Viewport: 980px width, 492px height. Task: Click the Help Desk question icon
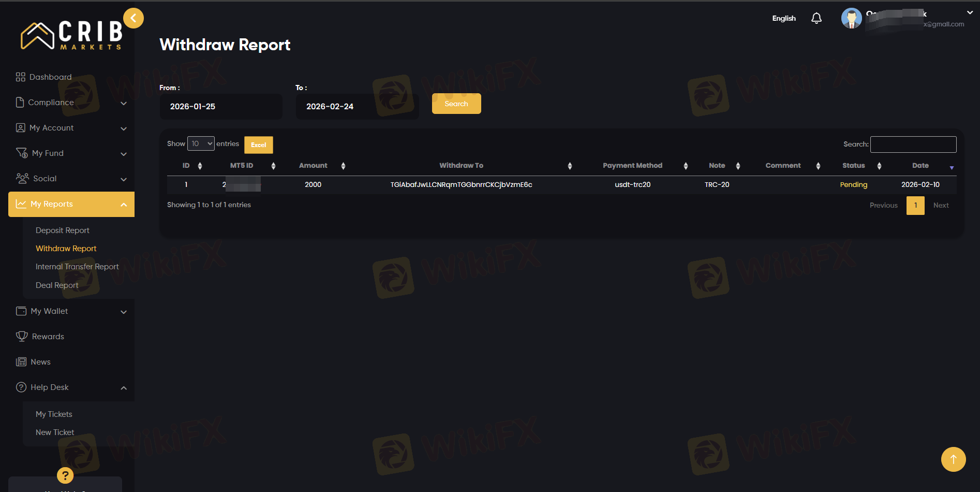pos(21,387)
